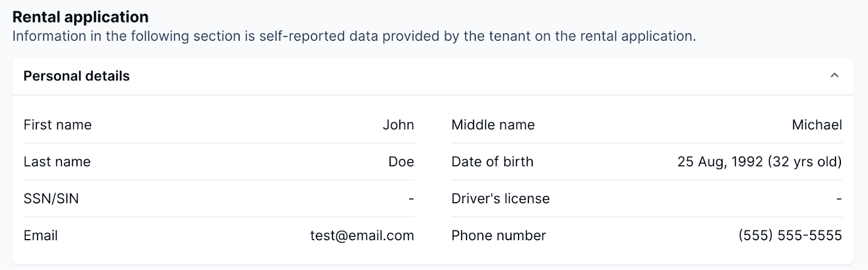Click the Driver's license label
This screenshot has width=868, height=270.
500,199
